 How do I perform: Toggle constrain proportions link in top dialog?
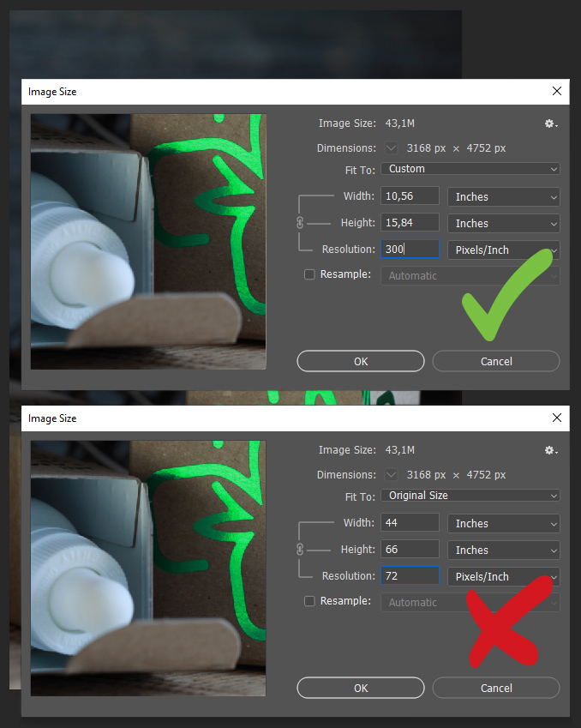[x=300, y=223]
